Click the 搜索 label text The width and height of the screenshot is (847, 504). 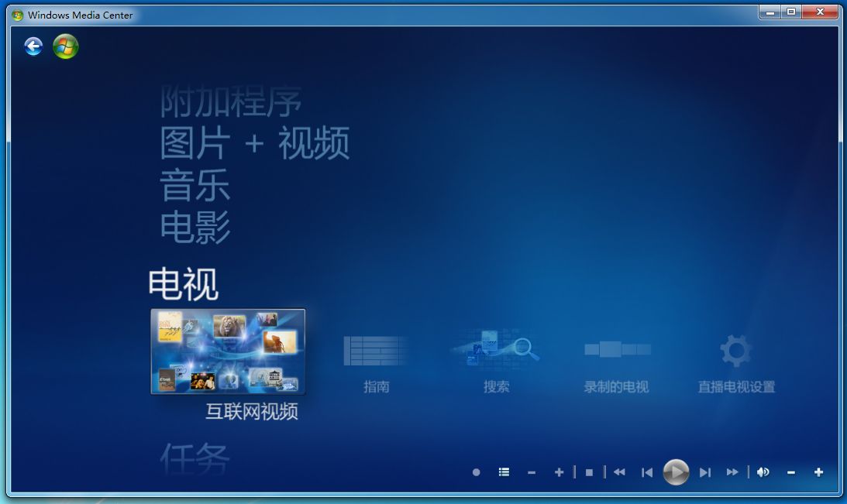(x=496, y=387)
